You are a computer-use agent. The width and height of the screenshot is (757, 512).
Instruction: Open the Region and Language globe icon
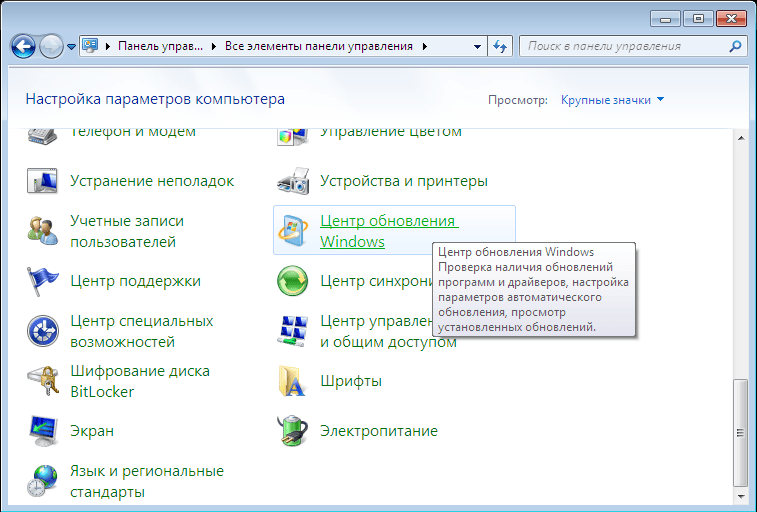[x=42, y=481]
